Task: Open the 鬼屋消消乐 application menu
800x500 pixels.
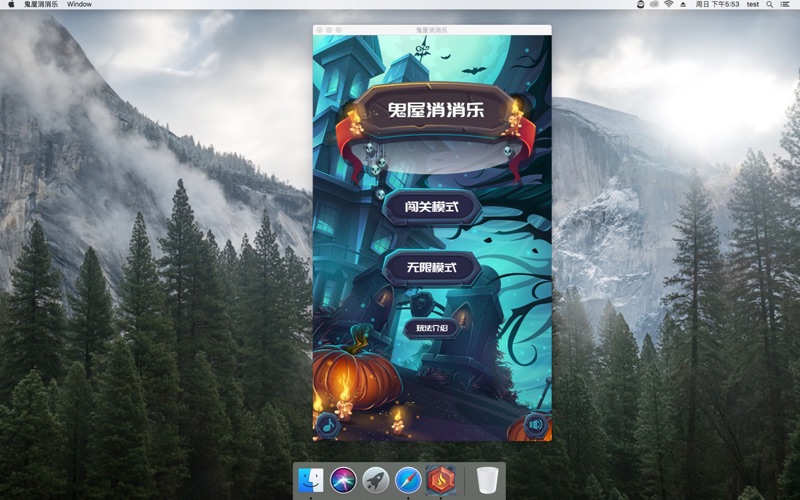Action: click(x=41, y=4)
